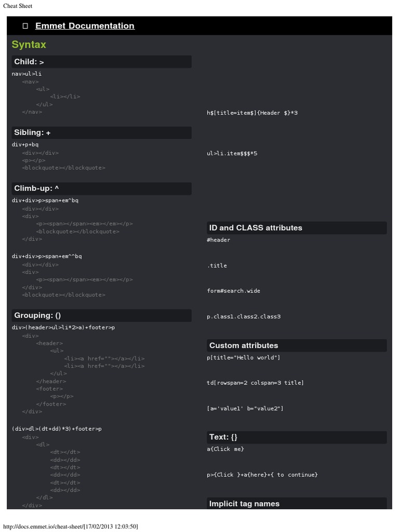399x532 pixels.
Task: Click the nav>ul>li abbreviation
Action: tap(26, 74)
